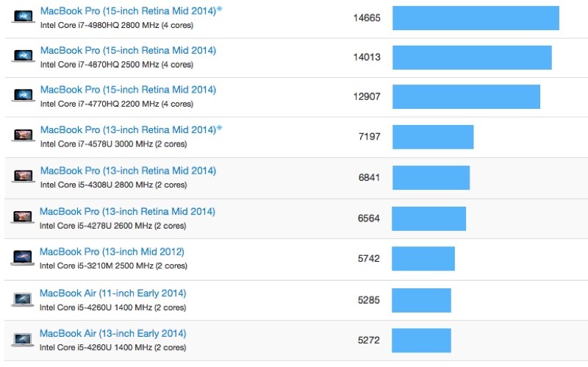Screen dimensions: 588x367
Task: Click the score bar for 5285
Action: pos(421,300)
